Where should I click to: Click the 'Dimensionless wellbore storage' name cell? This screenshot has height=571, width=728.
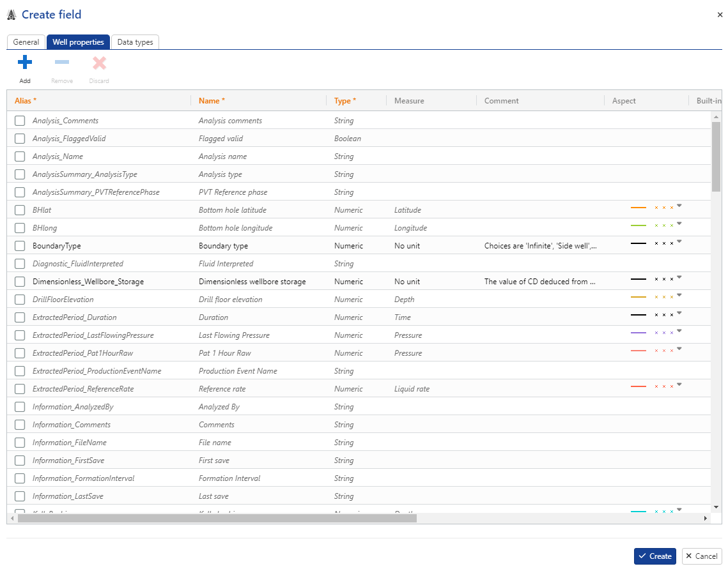pos(252,282)
